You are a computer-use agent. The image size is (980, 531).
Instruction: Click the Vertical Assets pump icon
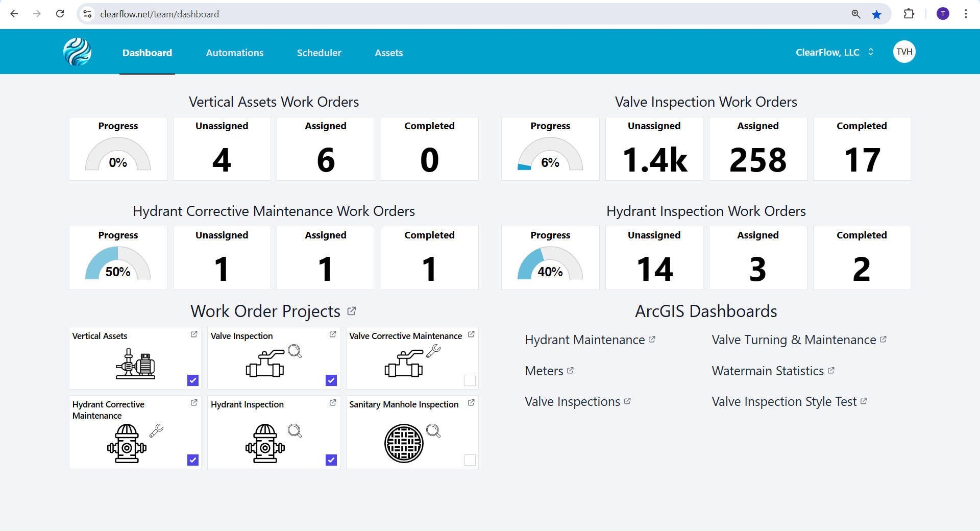(x=135, y=364)
